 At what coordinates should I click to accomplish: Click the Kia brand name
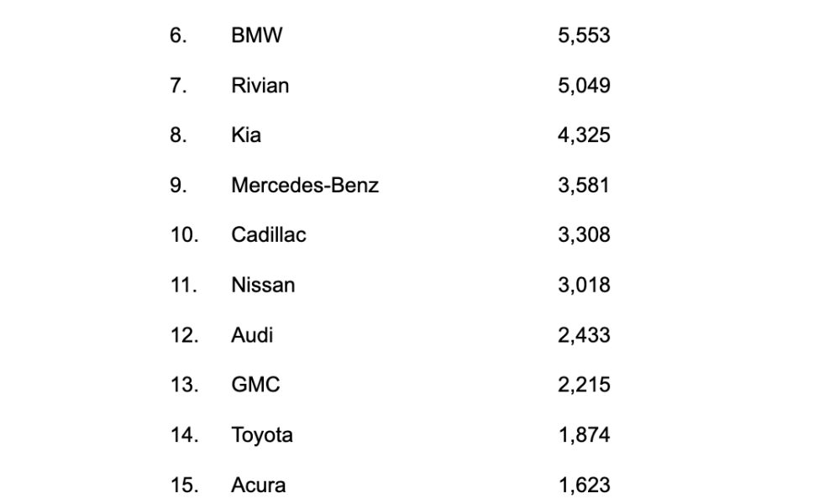tap(246, 135)
